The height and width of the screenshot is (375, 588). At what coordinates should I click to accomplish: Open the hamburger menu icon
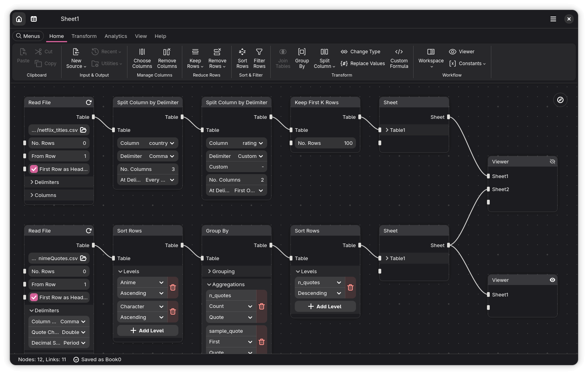point(553,19)
